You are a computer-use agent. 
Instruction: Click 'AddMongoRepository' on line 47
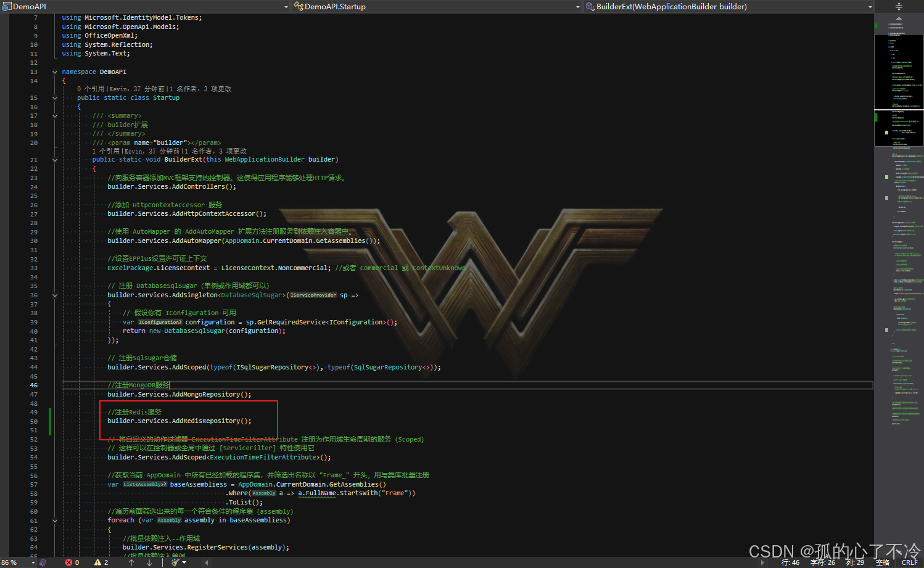tap(206, 395)
